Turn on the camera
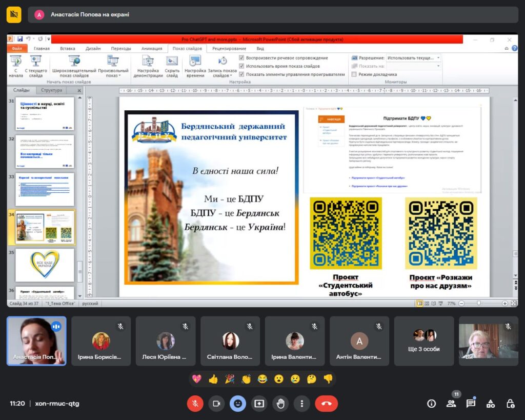The height and width of the screenshot is (420, 525). [216, 404]
